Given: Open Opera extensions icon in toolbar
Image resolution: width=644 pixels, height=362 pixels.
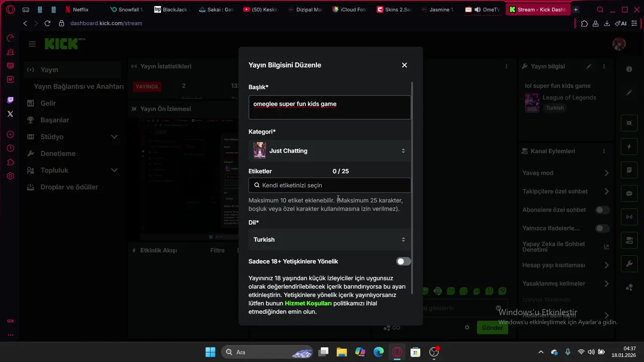Looking at the screenshot, I should coord(584,23).
